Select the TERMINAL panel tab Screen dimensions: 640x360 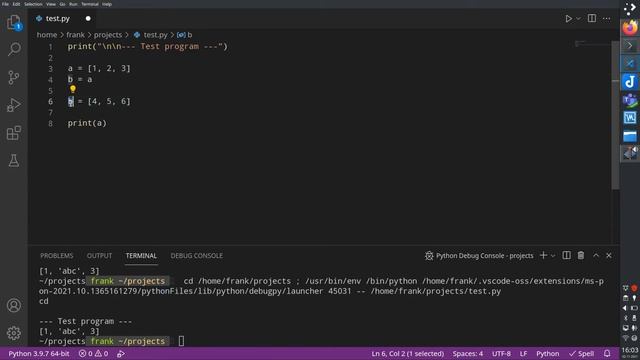click(141, 256)
